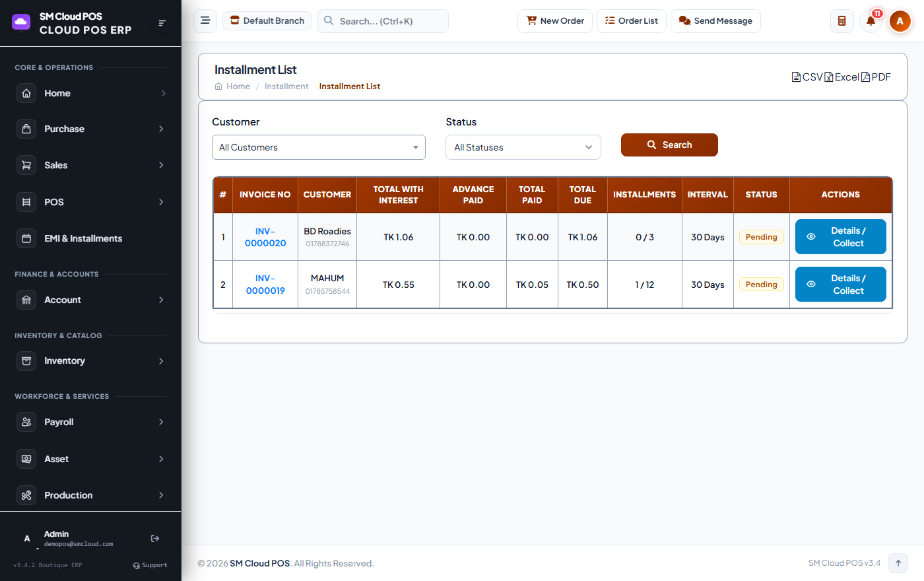Click the Asset icon in sidebar
924x581 pixels.
point(26,459)
